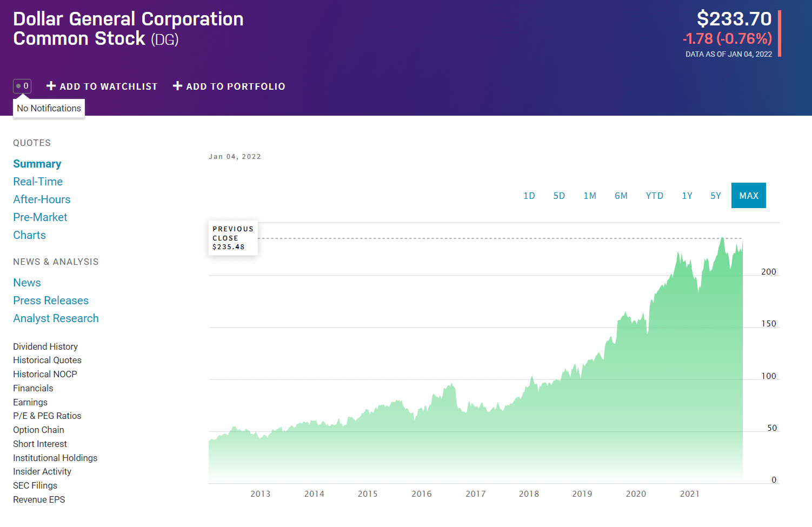Click the DATA AS OF JAN 04, 2022 text
Viewport: 812px width, 527px height.
(729, 54)
